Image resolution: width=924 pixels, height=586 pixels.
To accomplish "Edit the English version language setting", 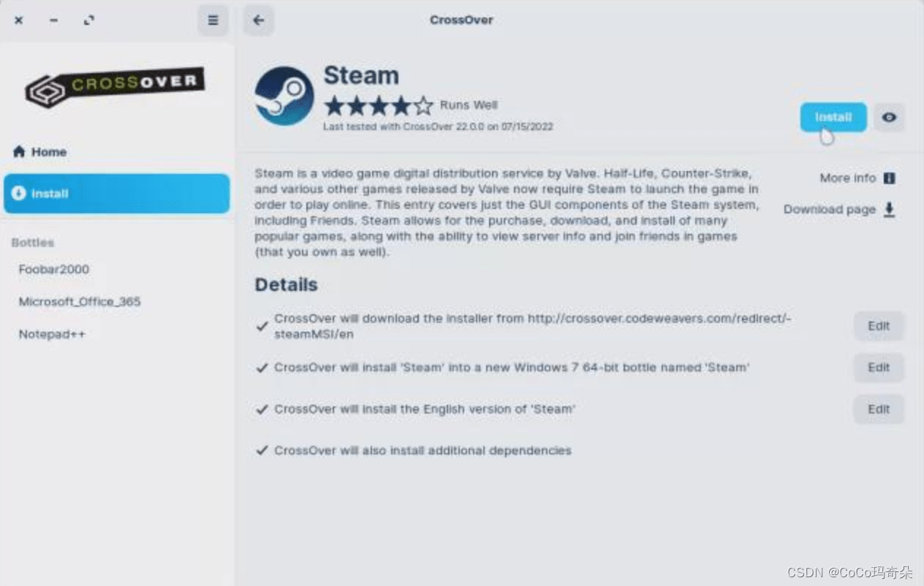I will (x=879, y=410).
